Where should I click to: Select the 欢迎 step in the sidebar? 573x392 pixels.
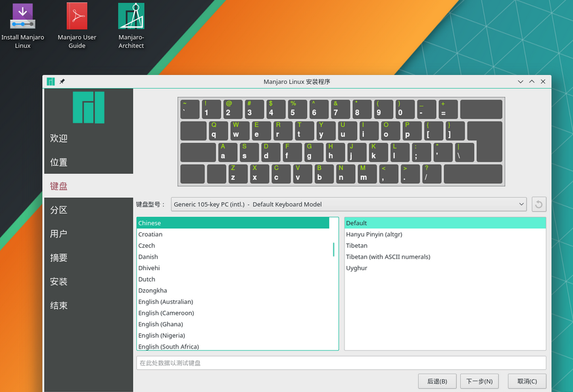(89, 138)
